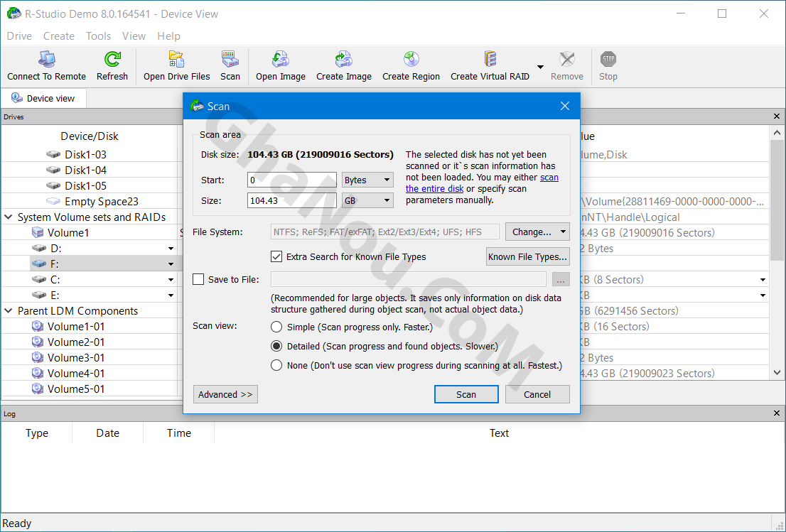Open the Known File Types settings

point(528,256)
